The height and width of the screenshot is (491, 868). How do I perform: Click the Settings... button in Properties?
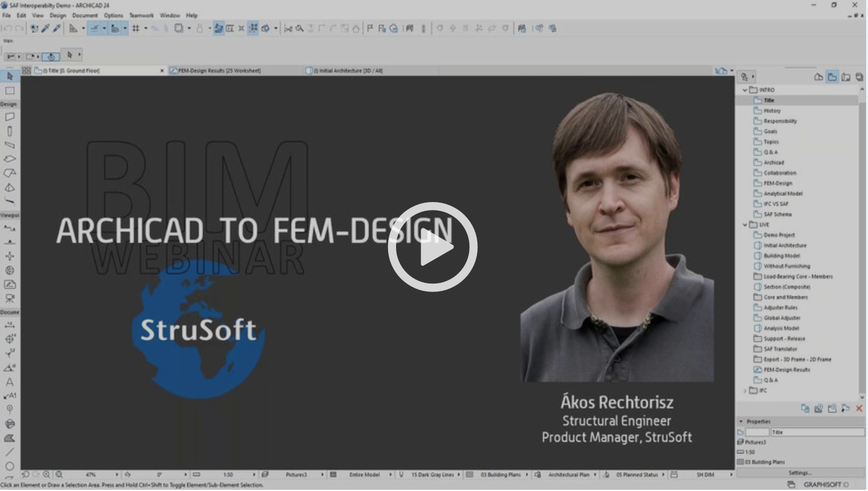801,473
